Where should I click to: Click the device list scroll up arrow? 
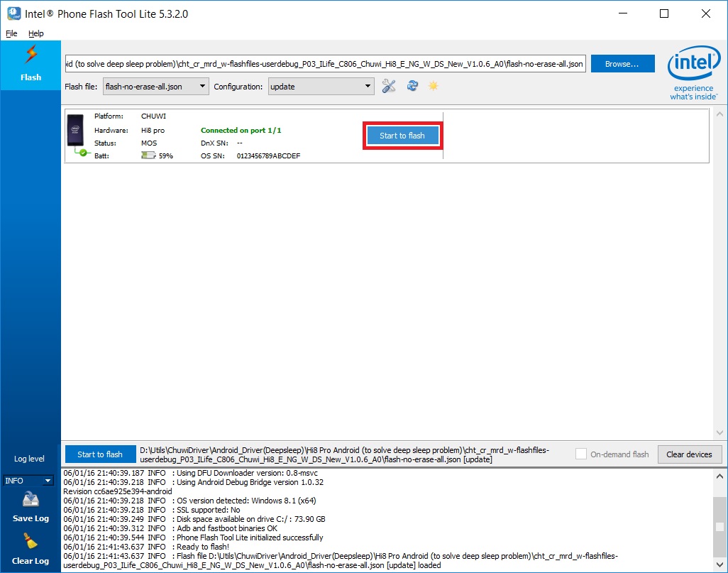(x=719, y=114)
